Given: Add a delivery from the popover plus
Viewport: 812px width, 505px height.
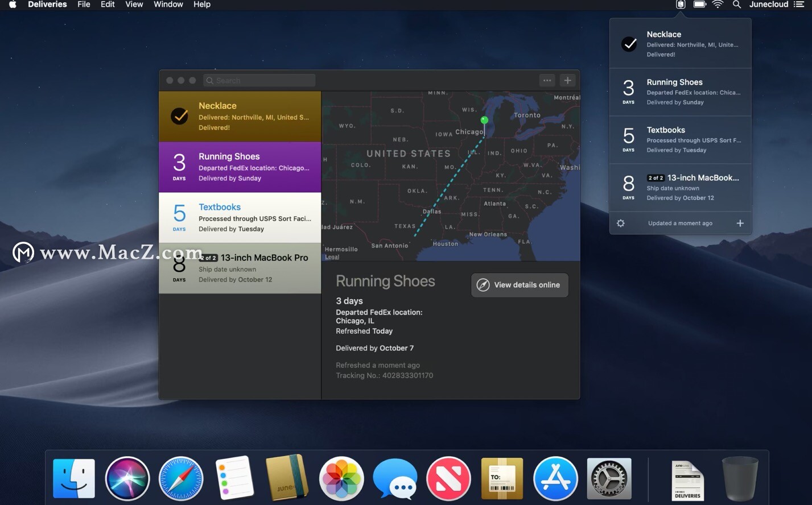Looking at the screenshot, I should pos(740,223).
